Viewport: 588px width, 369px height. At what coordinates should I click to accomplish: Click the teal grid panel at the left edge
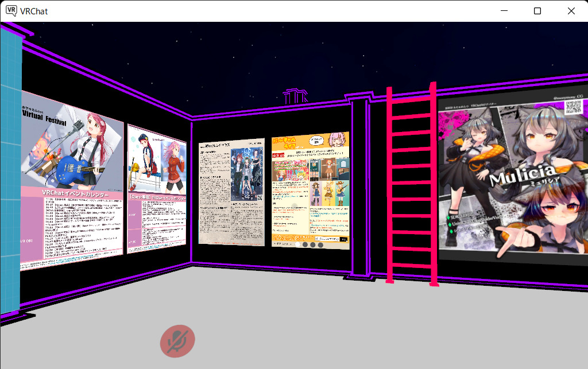[x=10, y=170]
